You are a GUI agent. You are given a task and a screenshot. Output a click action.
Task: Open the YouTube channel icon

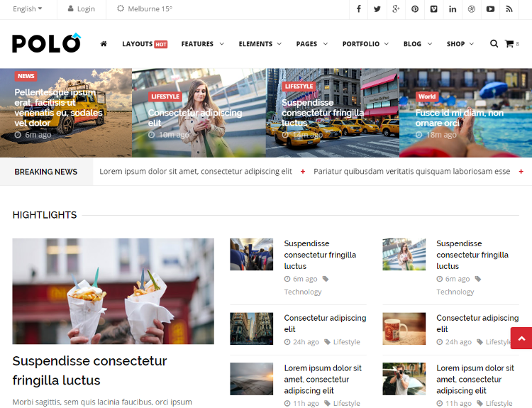[490, 9]
